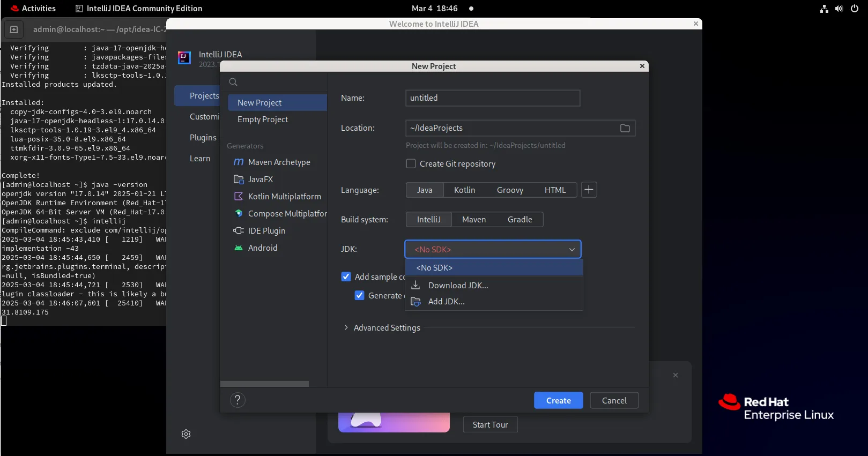
Task: Click the Download JDK arrow icon
Action: point(416,285)
